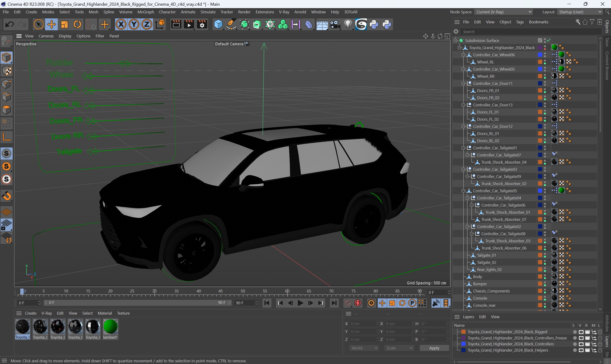Click Apply button in transform panel
This screenshot has width=611, height=364.
tap(434, 348)
